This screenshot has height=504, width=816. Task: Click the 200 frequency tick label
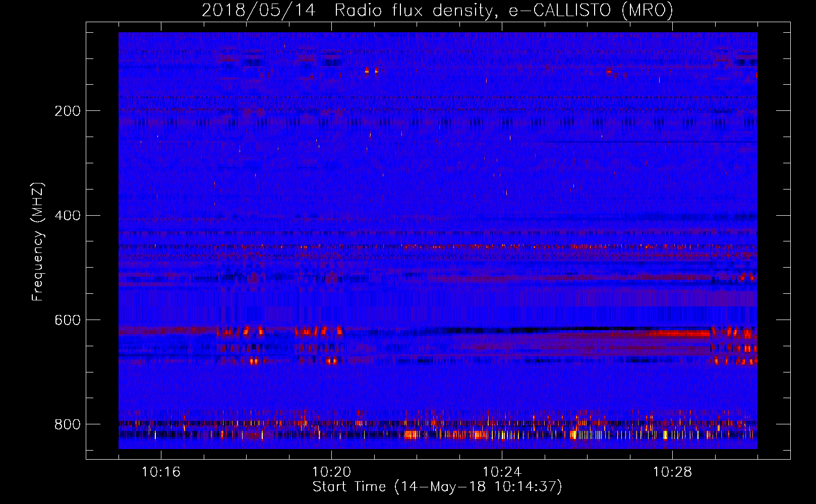coord(68,111)
